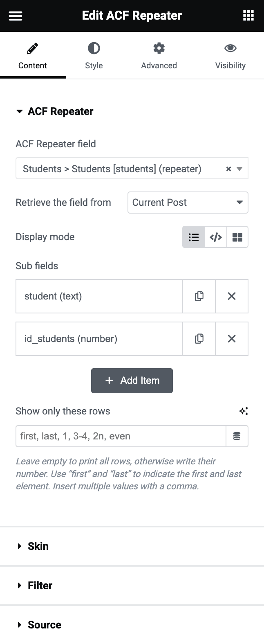Delete the id_students (number) sub field

(232, 339)
